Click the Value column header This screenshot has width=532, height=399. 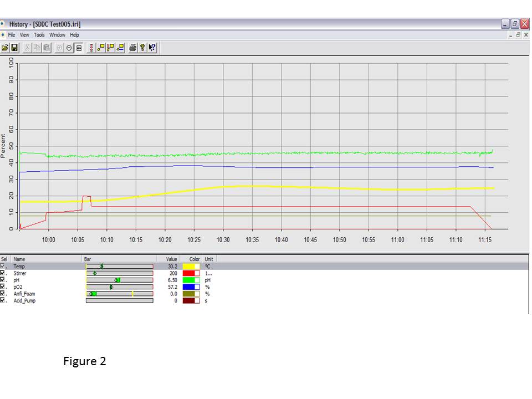pos(172,259)
